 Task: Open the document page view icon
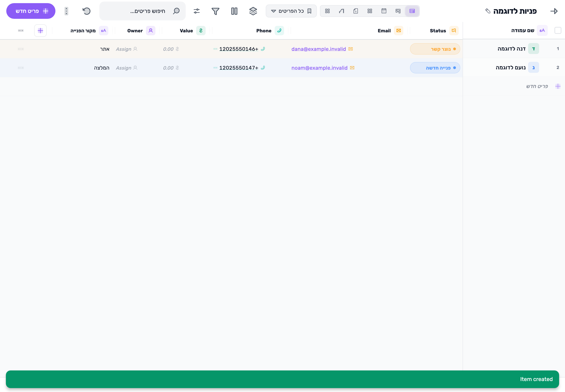tap(355, 11)
